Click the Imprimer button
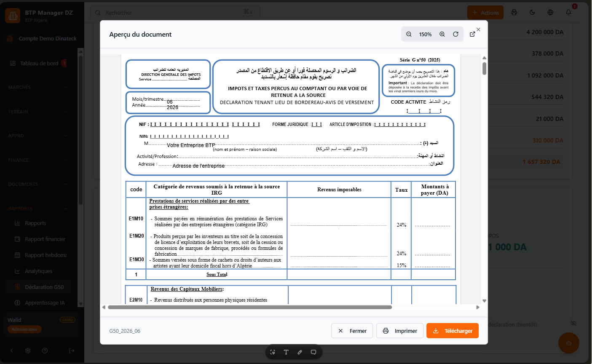 pos(400,331)
